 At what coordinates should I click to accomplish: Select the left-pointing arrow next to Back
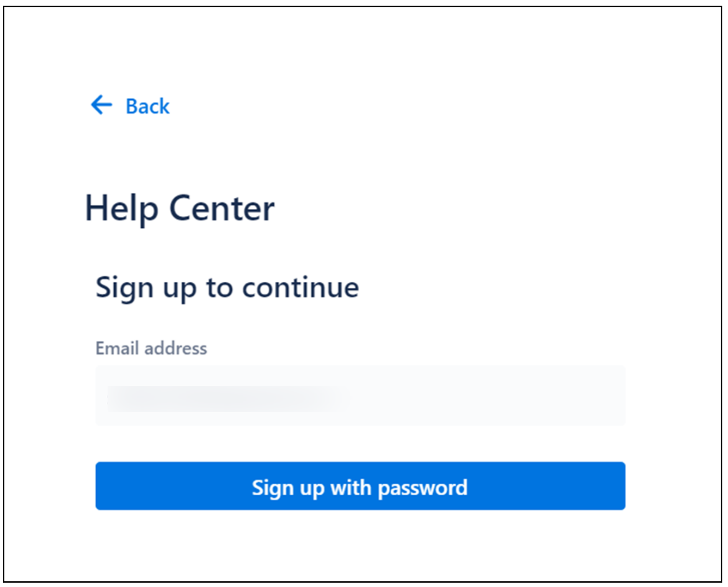click(x=101, y=105)
